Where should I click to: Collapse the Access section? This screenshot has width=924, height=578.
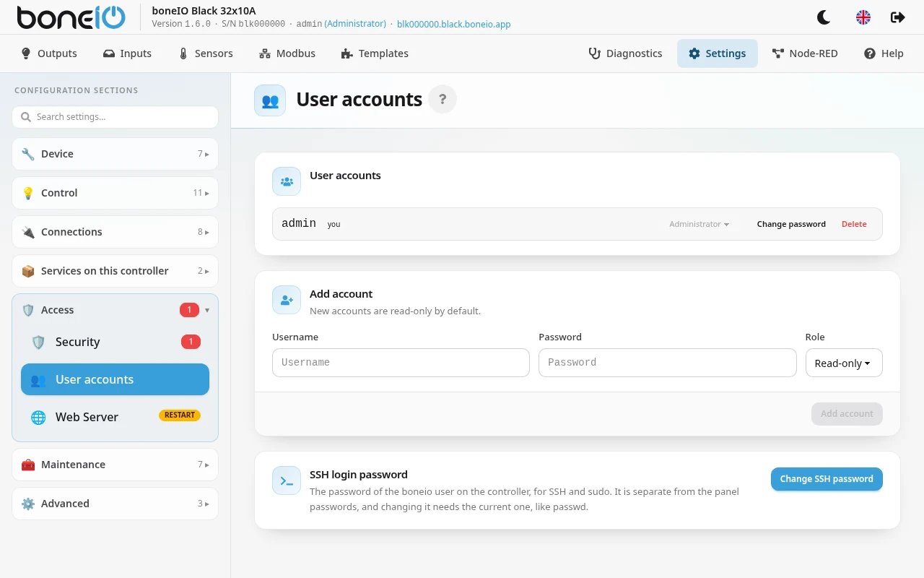[x=115, y=310]
